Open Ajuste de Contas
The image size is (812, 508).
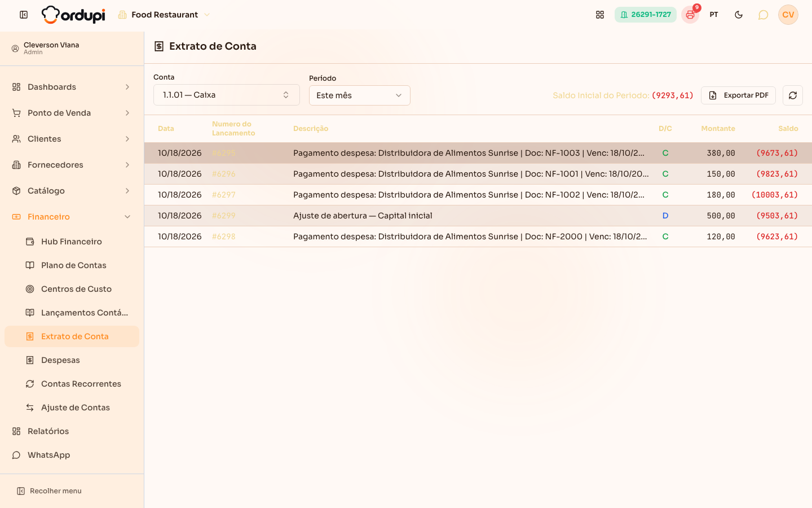72,408
